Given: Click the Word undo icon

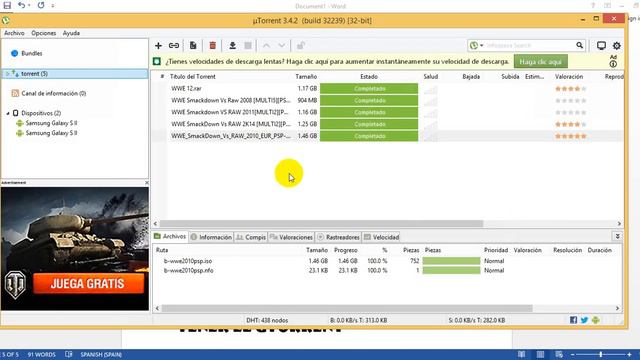Looking at the screenshot, I should pos(22,5).
